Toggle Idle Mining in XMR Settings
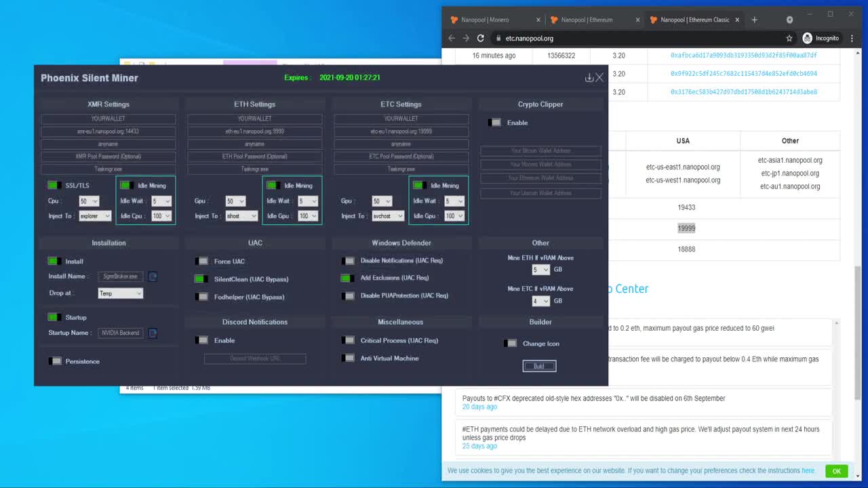 point(127,185)
